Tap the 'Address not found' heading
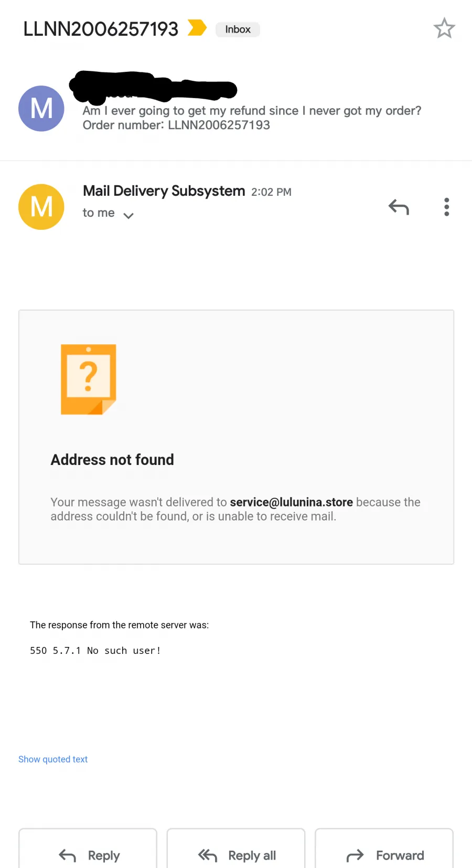 click(x=112, y=460)
